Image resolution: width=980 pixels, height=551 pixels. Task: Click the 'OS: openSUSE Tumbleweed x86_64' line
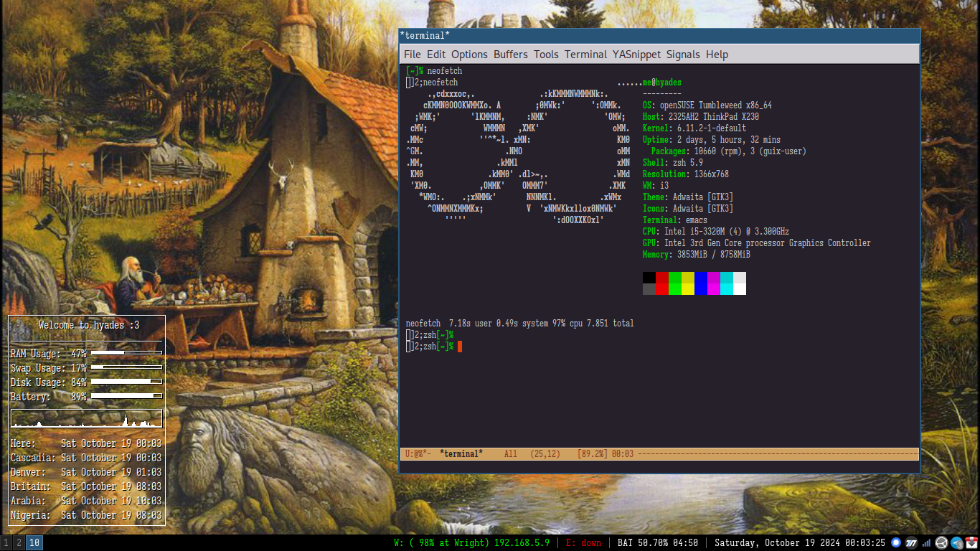[x=707, y=105]
